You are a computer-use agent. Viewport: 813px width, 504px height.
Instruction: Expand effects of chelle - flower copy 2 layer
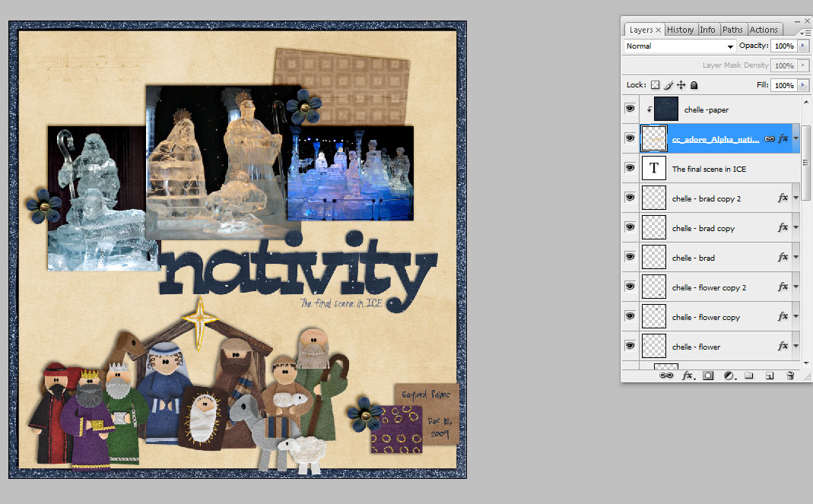[x=796, y=287]
